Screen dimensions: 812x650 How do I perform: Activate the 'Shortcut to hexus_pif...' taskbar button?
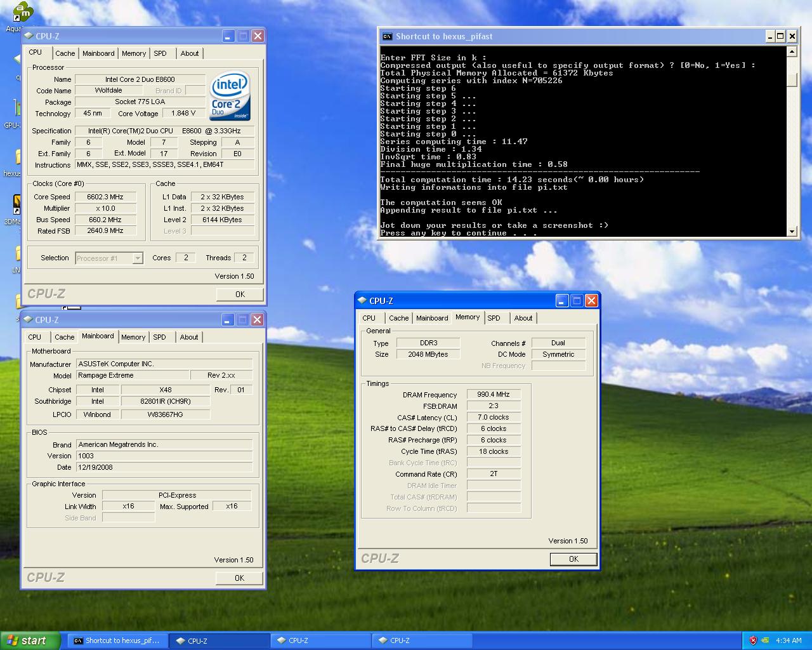(117, 640)
